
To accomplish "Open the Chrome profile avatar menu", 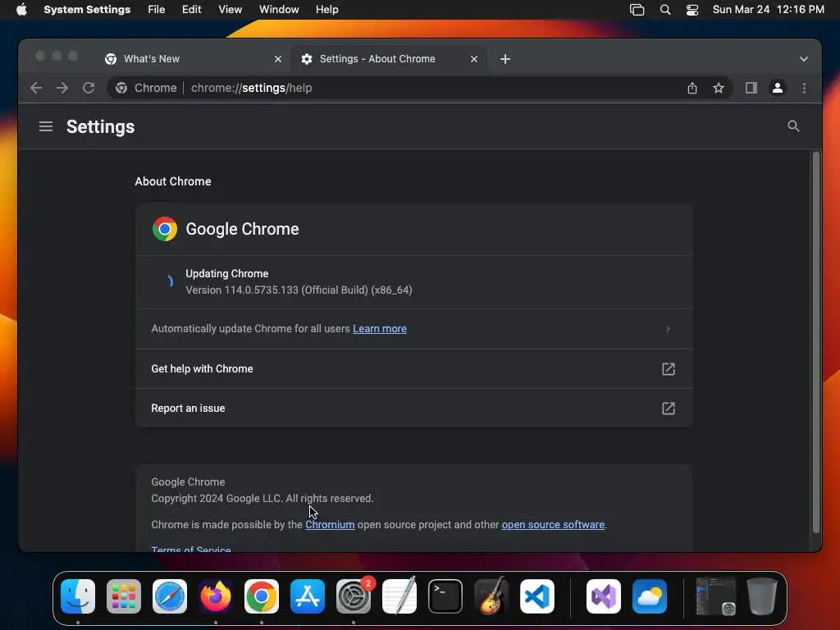I will (x=778, y=88).
